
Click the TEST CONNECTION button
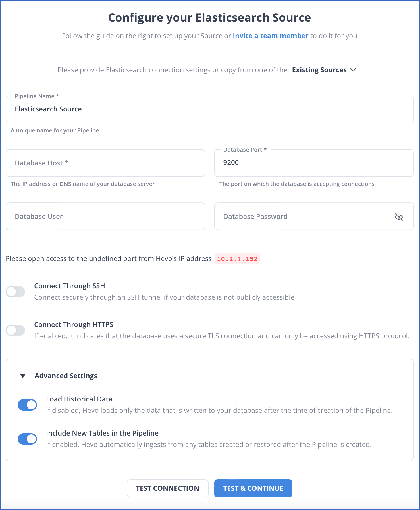(x=168, y=488)
